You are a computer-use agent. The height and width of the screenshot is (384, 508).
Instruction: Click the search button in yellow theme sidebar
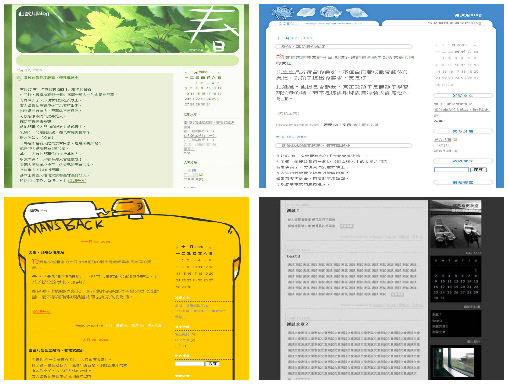(213, 364)
